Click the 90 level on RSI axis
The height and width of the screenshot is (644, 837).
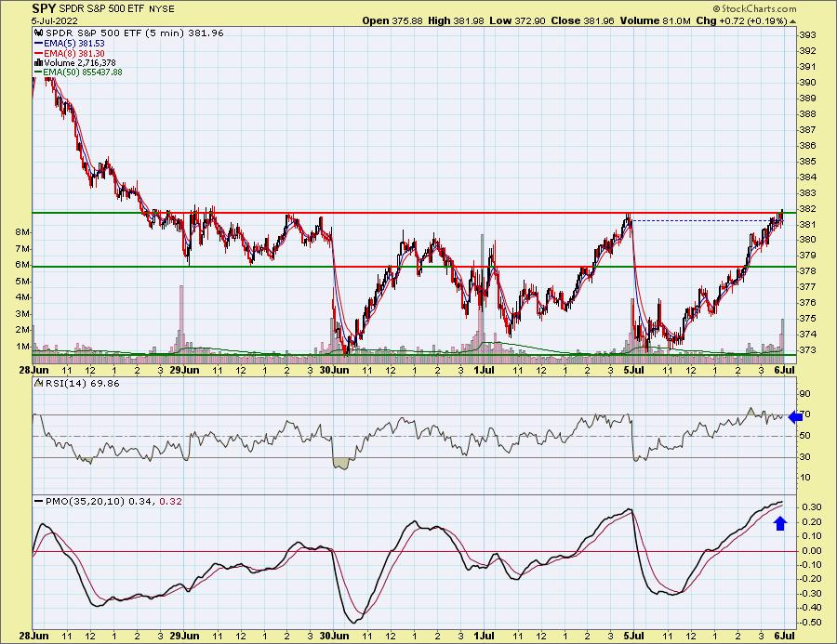[x=805, y=394]
